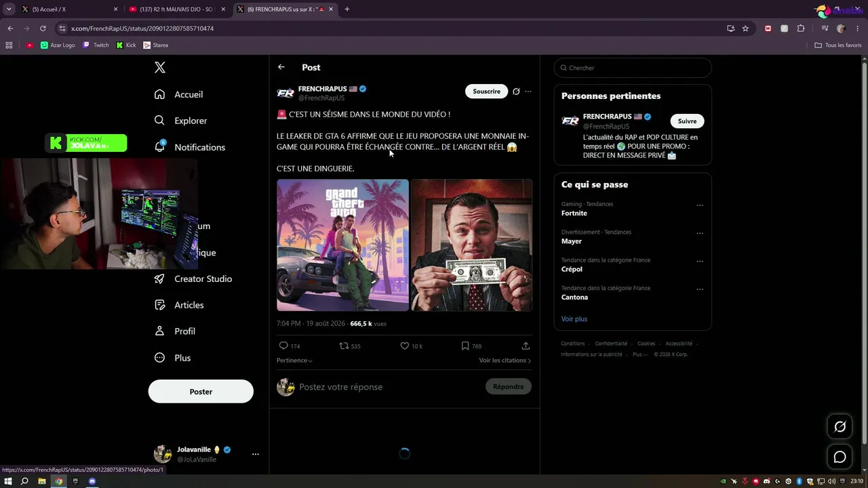The height and width of the screenshot is (488, 868).
Task: Subscribe via the Souscrire button
Action: point(486,91)
